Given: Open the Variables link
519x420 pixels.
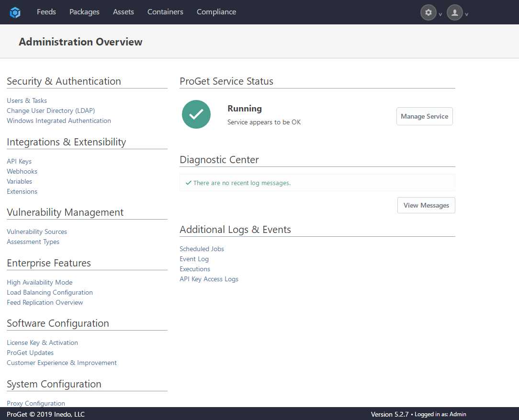Looking at the screenshot, I should (x=19, y=182).
